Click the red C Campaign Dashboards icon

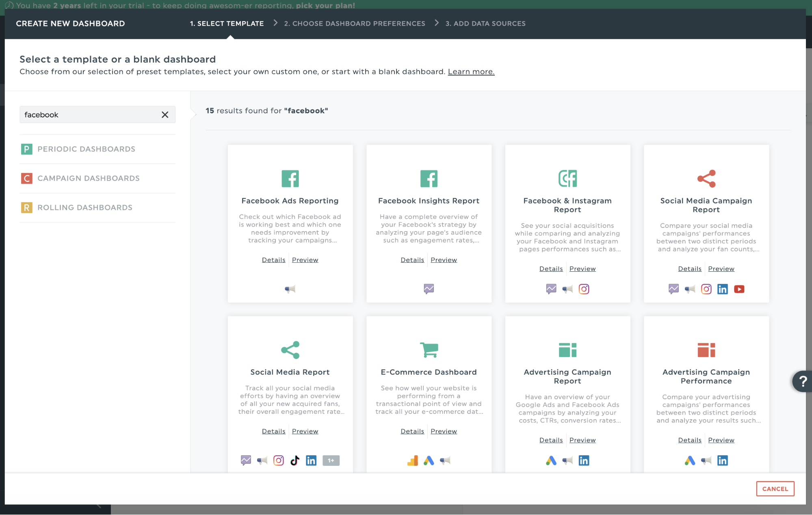click(27, 178)
